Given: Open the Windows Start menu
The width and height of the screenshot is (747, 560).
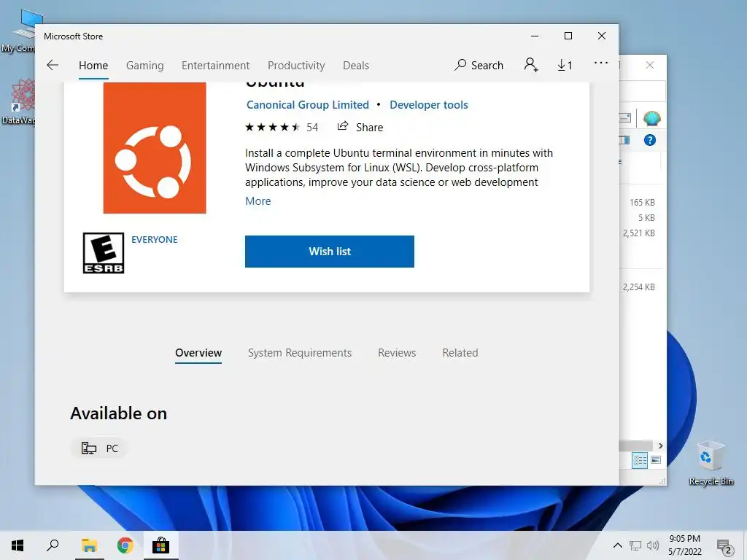Looking at the screenshot, I should coord(18,545).
